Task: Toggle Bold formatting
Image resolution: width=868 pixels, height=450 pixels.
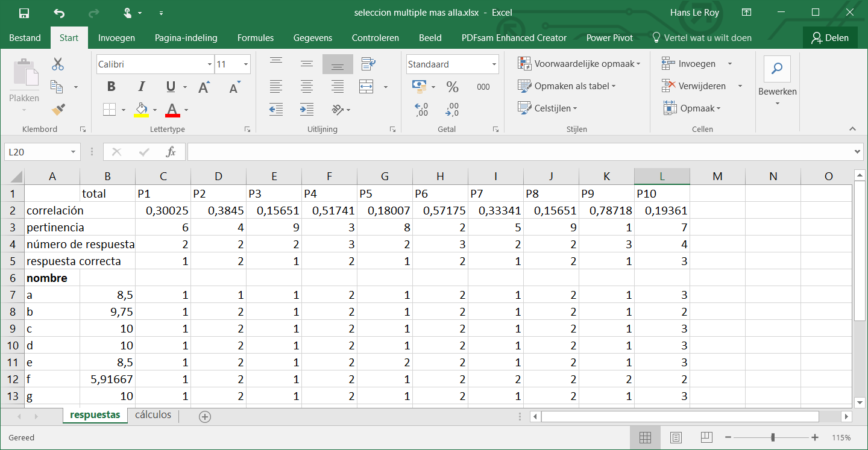Action: 111,87
